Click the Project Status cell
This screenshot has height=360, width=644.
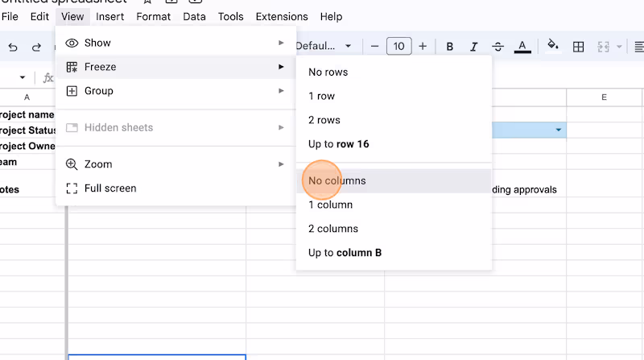click(x=27, y=130)
